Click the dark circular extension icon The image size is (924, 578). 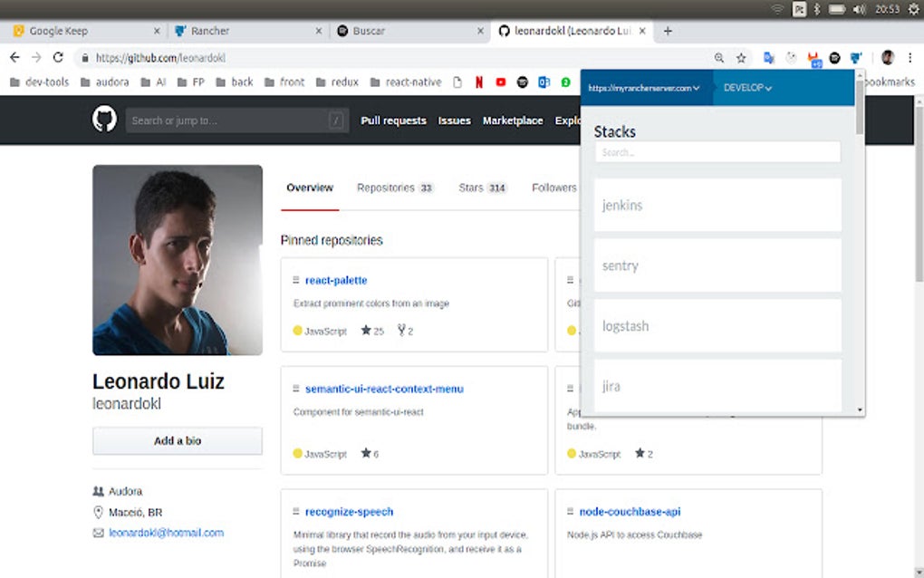click(834, 57)
